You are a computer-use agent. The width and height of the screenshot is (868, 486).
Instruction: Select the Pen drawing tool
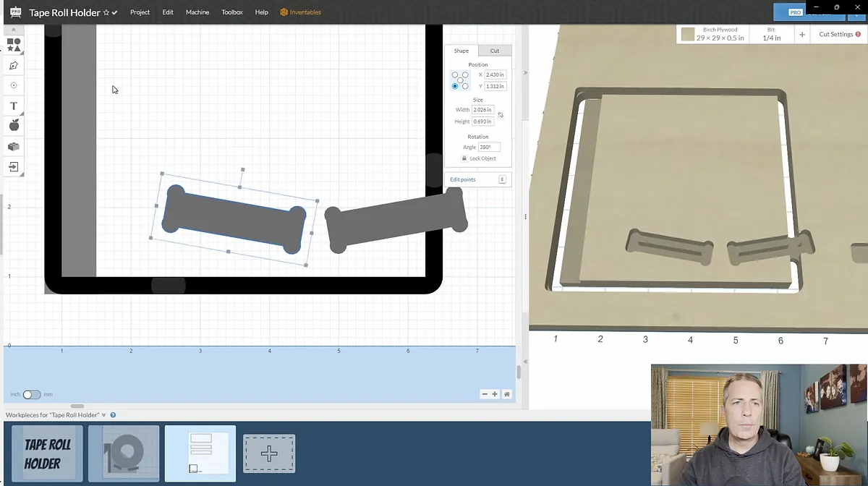click(13, 65)
